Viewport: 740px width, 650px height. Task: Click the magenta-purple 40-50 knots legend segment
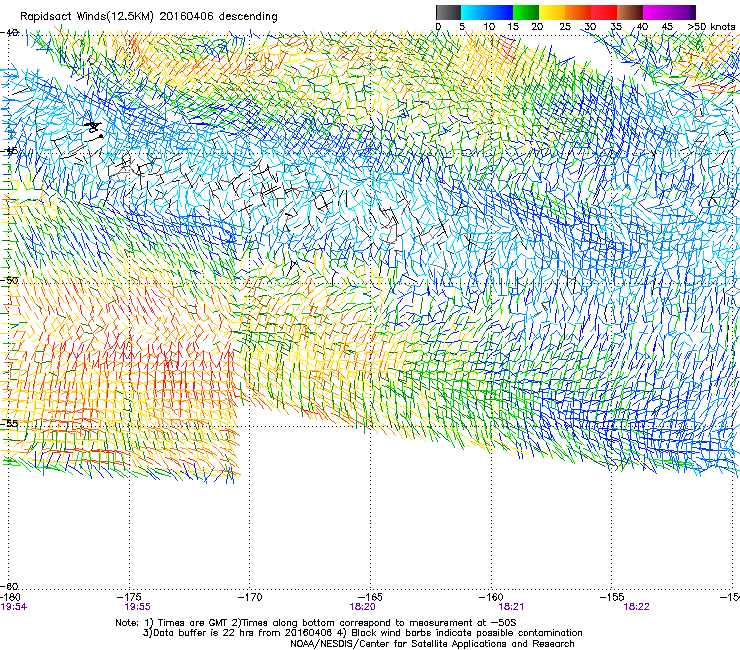pos(669,12)
